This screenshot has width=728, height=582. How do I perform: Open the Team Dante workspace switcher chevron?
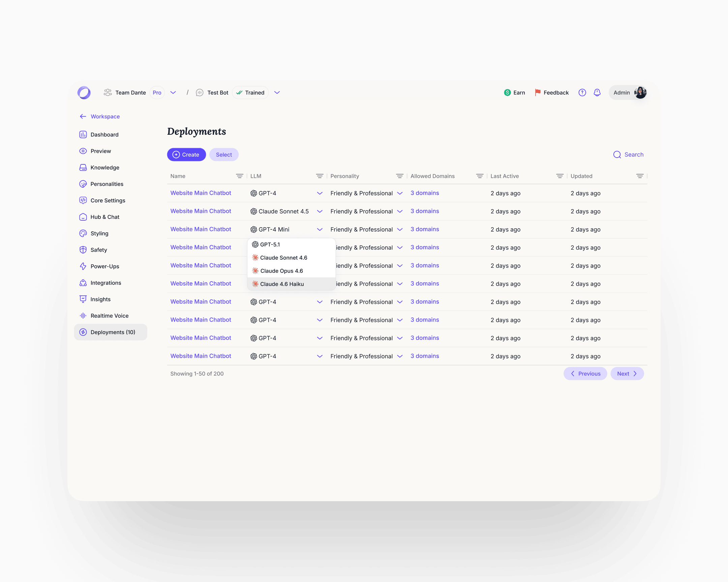point(173,92)
